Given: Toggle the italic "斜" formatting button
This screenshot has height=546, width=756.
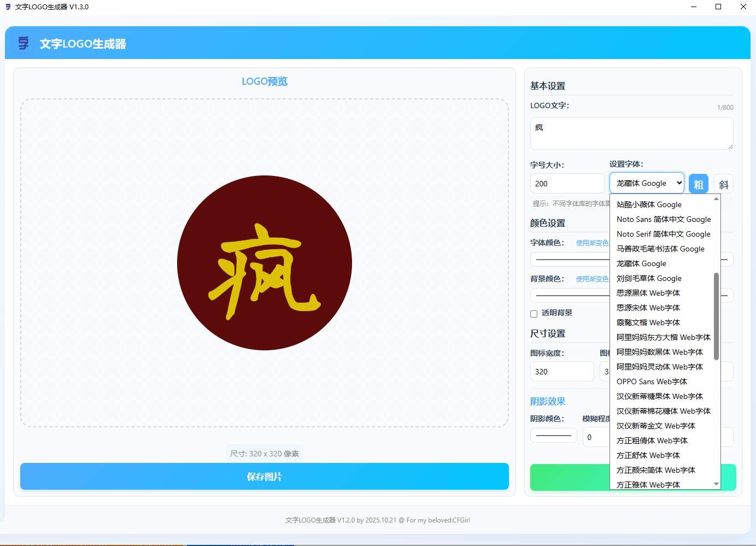Looking at the screenshot, I should [x=724, y=184].
